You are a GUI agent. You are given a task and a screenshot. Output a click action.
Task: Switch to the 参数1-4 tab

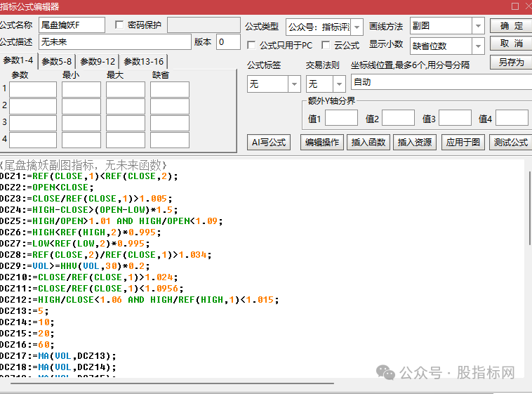18,60
